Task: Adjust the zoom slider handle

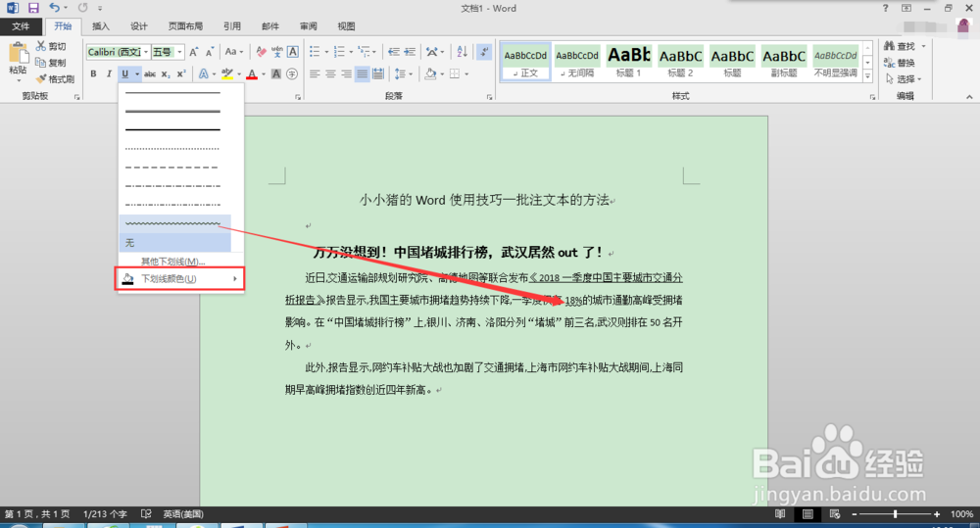Action: coord(895,514)
